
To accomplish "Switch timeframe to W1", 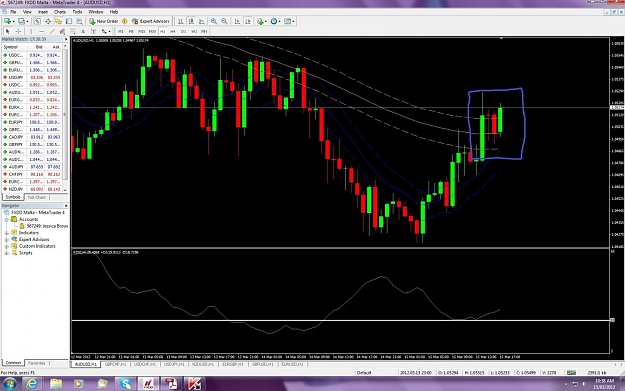I will [x=194, y=31].
